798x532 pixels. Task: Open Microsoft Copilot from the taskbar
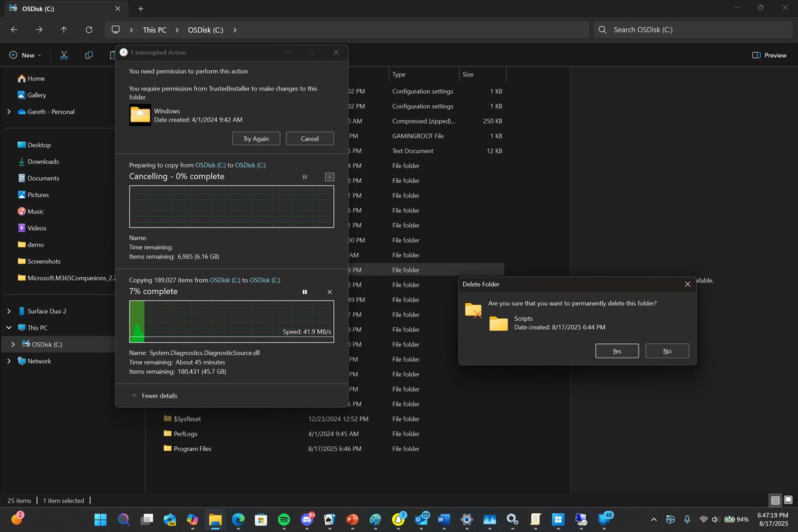pos(192,519)
